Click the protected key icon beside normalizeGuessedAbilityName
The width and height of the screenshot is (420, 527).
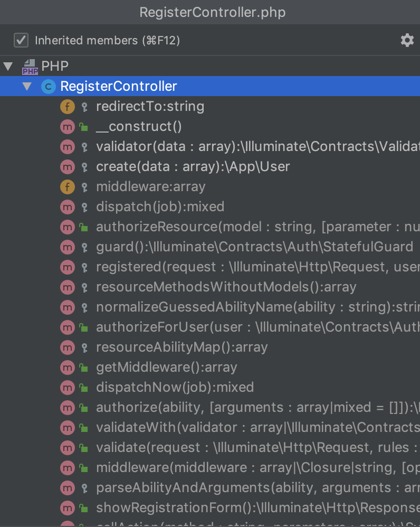(x=84, y=307)
